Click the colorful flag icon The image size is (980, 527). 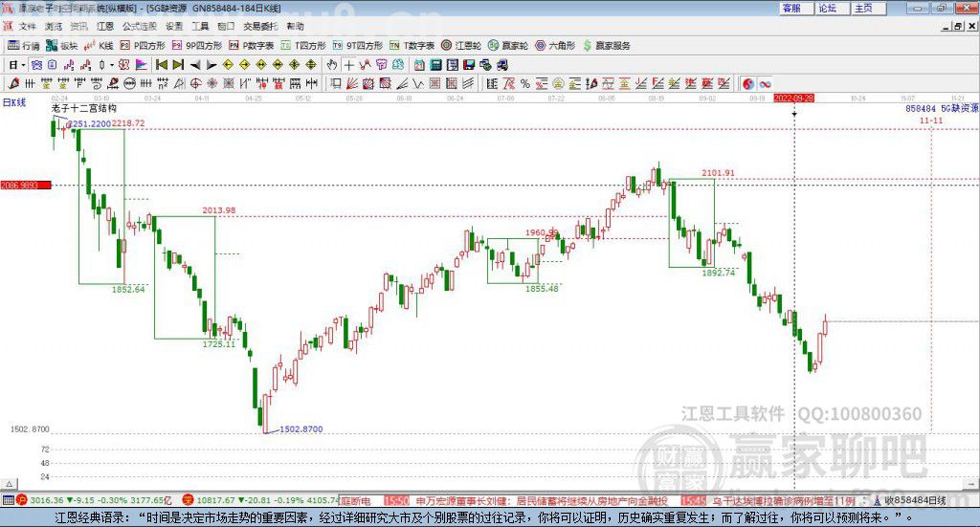point(142,65)
